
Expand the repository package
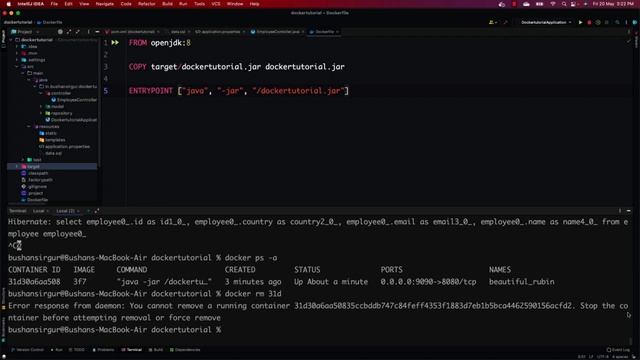41,113
